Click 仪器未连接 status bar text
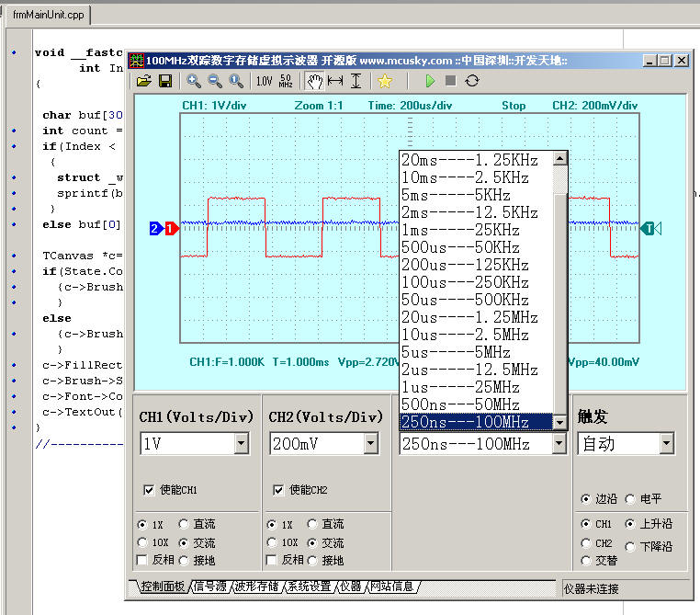Screen dimensions: 700x615 point(591,589)
